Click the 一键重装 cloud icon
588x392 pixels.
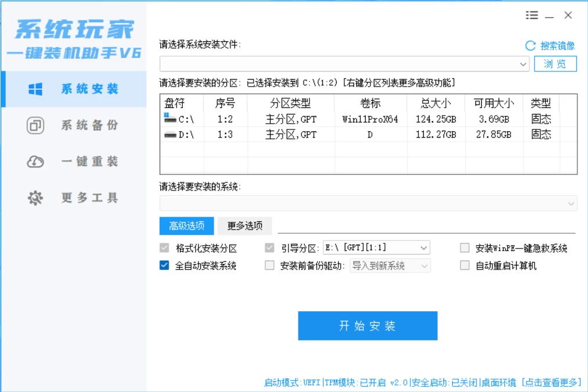(35, 161)
